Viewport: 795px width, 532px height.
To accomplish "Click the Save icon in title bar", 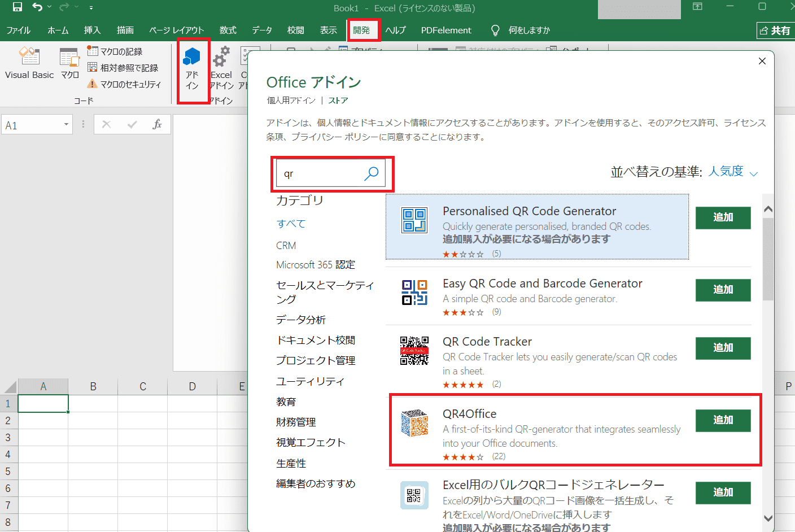I will [18, 7].
